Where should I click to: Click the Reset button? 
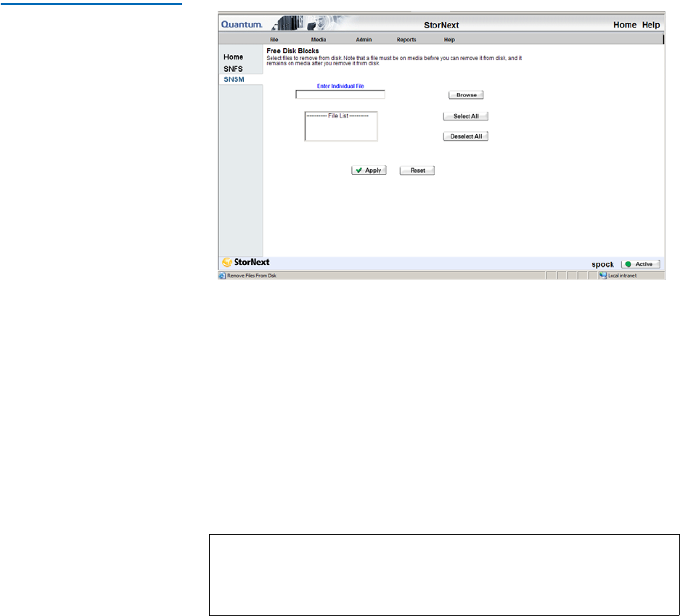417,171
